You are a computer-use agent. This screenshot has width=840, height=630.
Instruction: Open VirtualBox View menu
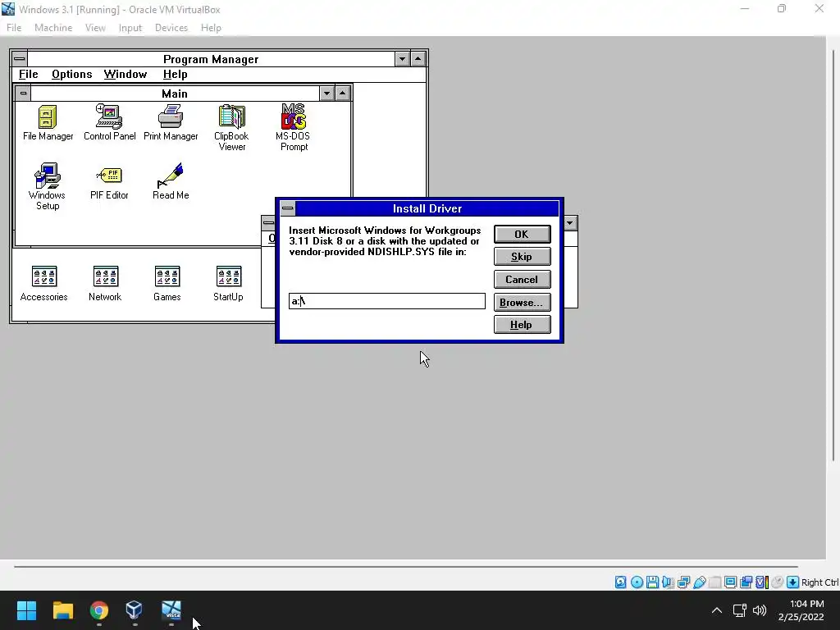(95, 27)
